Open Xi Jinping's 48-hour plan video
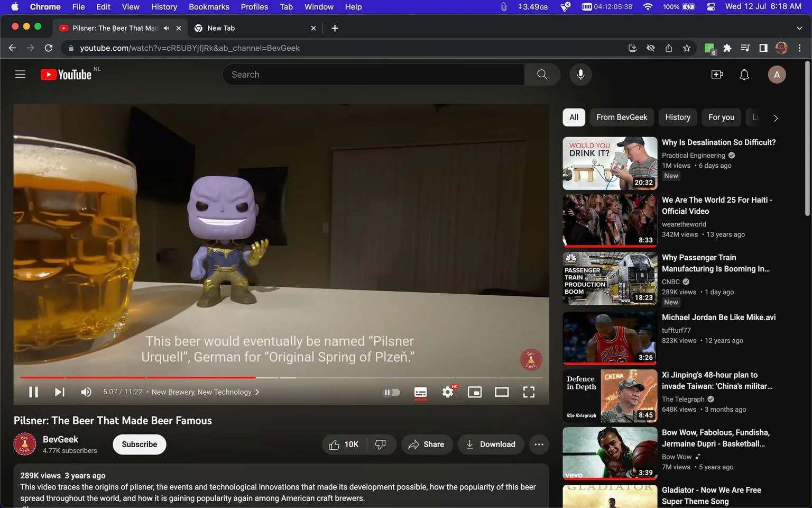The height and width of the screenshot is (508, 812). (717, 380)
